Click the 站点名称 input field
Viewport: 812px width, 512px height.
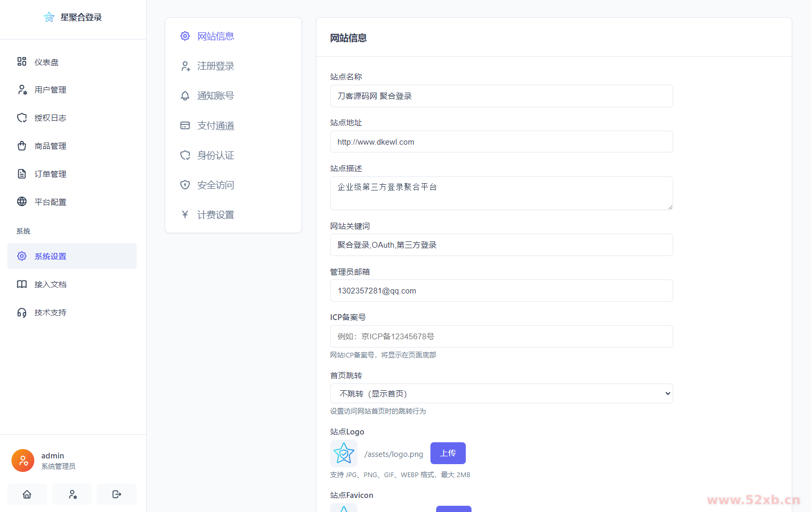pyautogui.click(x=501, y=96)
